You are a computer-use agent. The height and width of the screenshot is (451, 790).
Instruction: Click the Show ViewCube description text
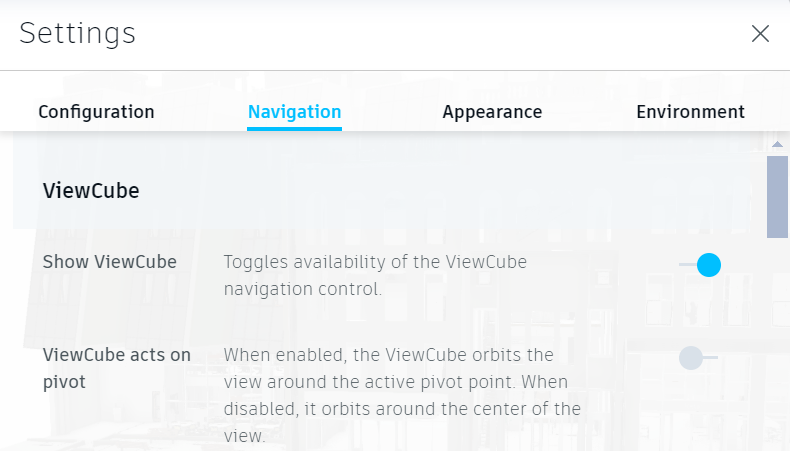(x=375, y=276)
